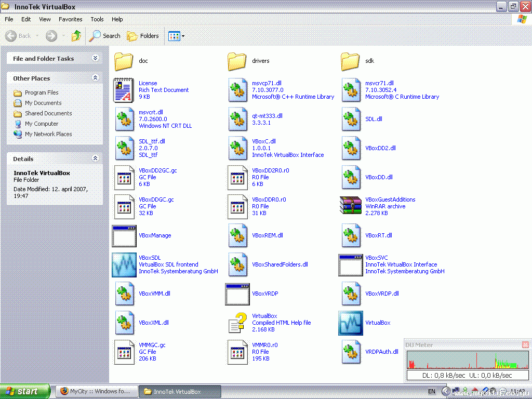The width and height of the screenshot is (532, 399).
Task: Click the Up folder toolbar icon
Action: click(76, 36)
